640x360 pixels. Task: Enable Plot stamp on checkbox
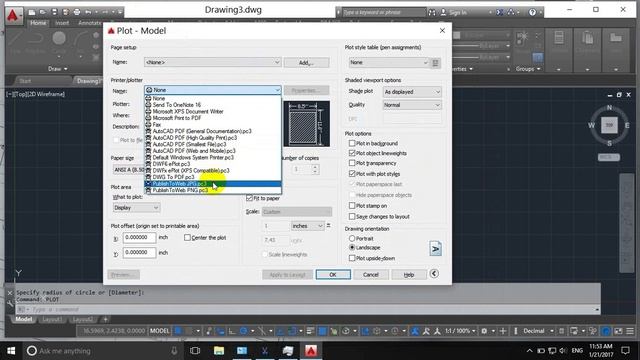click(352, 206)
